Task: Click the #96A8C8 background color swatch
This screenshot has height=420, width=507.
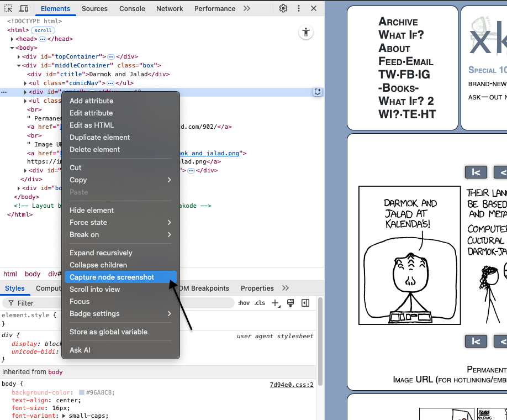Action: tap(82, 393)
